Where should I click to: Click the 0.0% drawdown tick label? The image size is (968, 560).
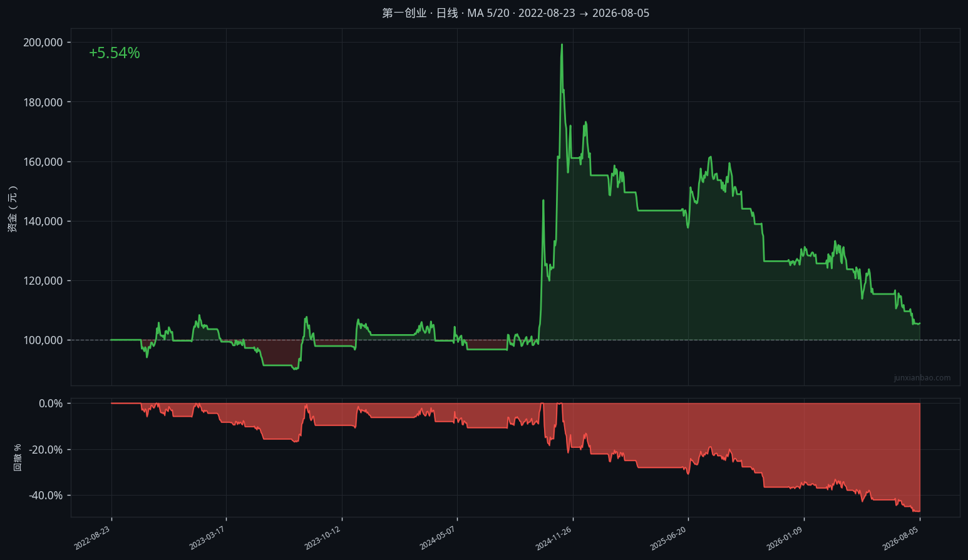tap(51, 404)
